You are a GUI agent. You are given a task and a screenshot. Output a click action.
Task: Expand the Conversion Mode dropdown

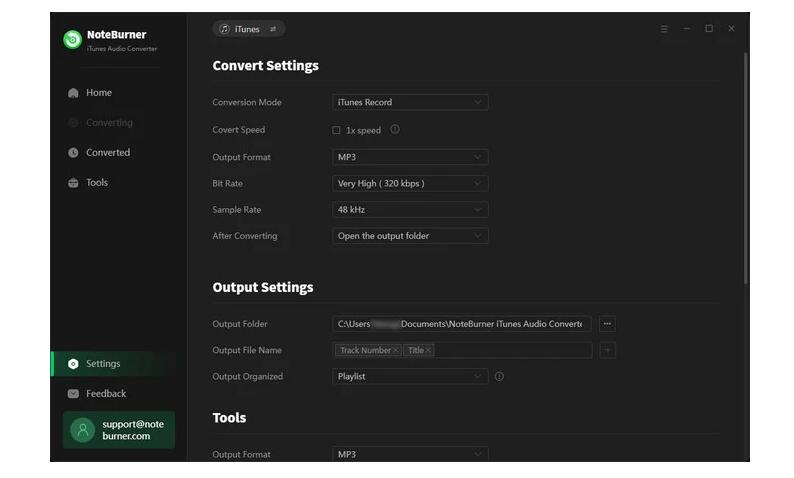pos(410,102)
